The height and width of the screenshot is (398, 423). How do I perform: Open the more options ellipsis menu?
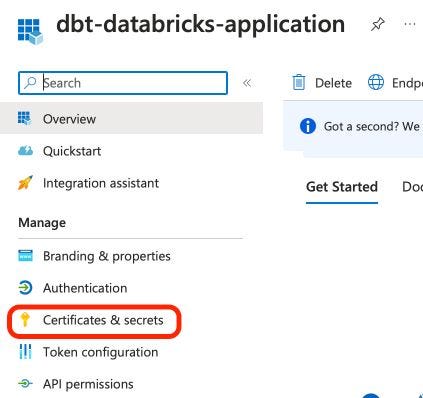click(x=410, y=24)
